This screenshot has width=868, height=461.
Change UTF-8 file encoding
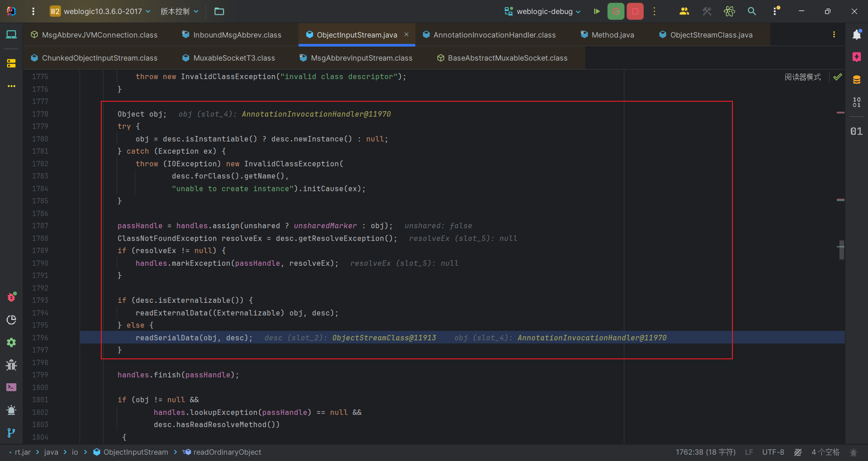pos(773,452)
